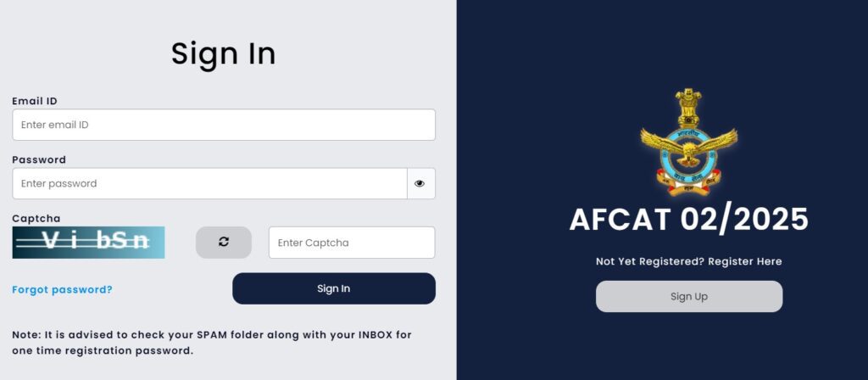Click the Not Yet Registered? Register Here text
The width and height of the screenshot is (868, 380).
coord(688,261)
